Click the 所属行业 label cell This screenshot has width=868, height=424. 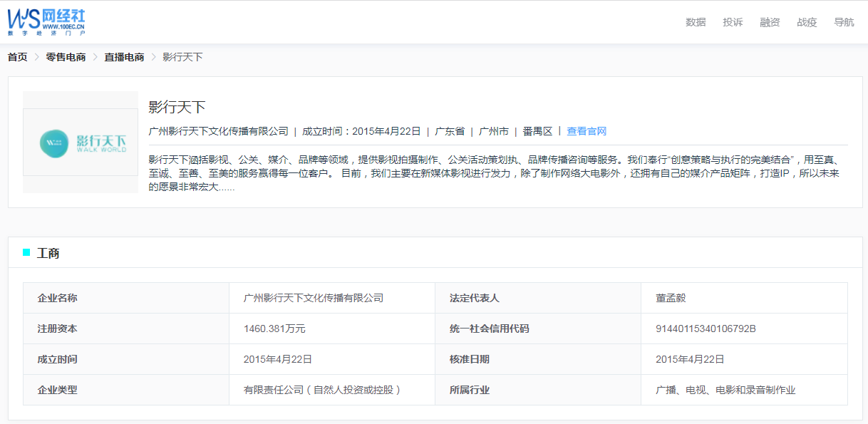pos(538,390)
